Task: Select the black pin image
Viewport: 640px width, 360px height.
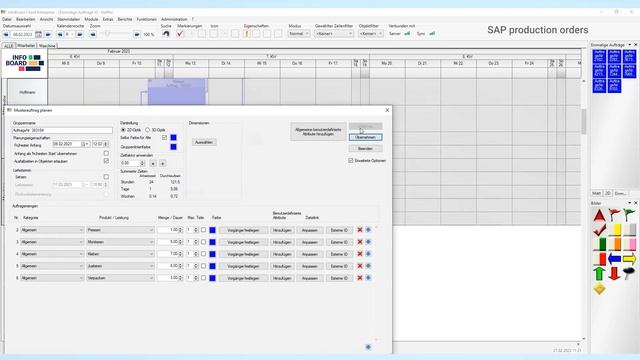Action: [x=629, y=273]
